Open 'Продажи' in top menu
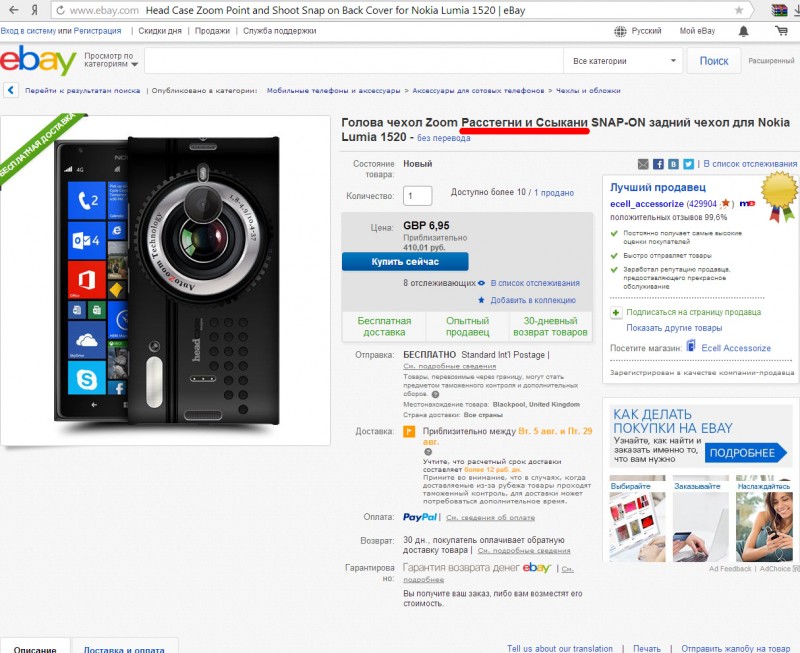800x653 pixels. pos(212,31)
